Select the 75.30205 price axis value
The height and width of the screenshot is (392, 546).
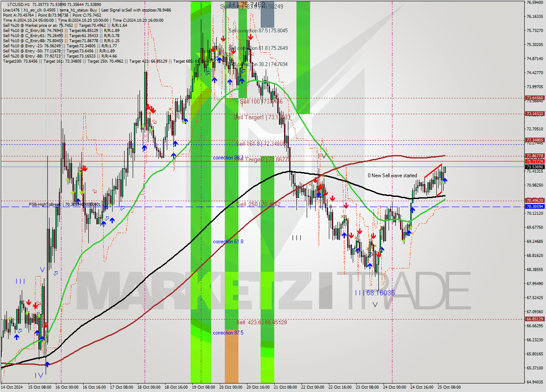point(535,44)
